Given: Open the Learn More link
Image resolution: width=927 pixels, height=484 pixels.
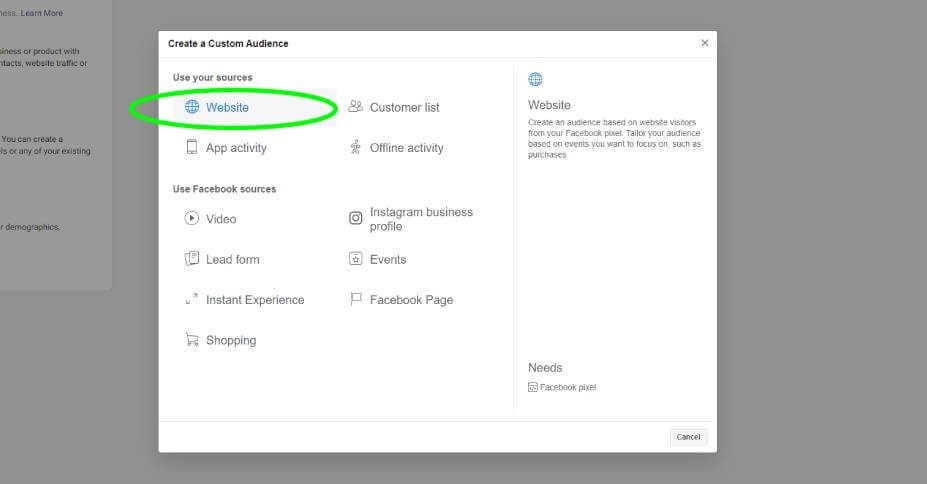Looking at the screenshot, I should tap(41, 13).
